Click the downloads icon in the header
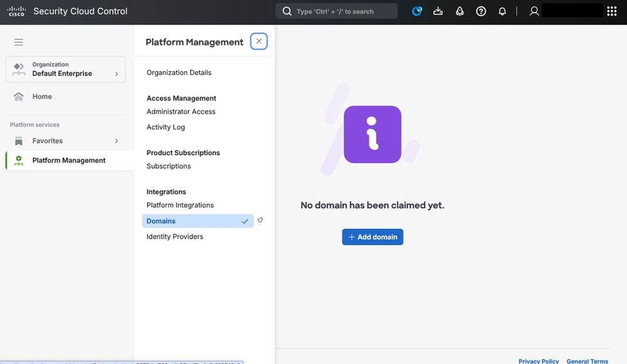 (x=438, y=11)
